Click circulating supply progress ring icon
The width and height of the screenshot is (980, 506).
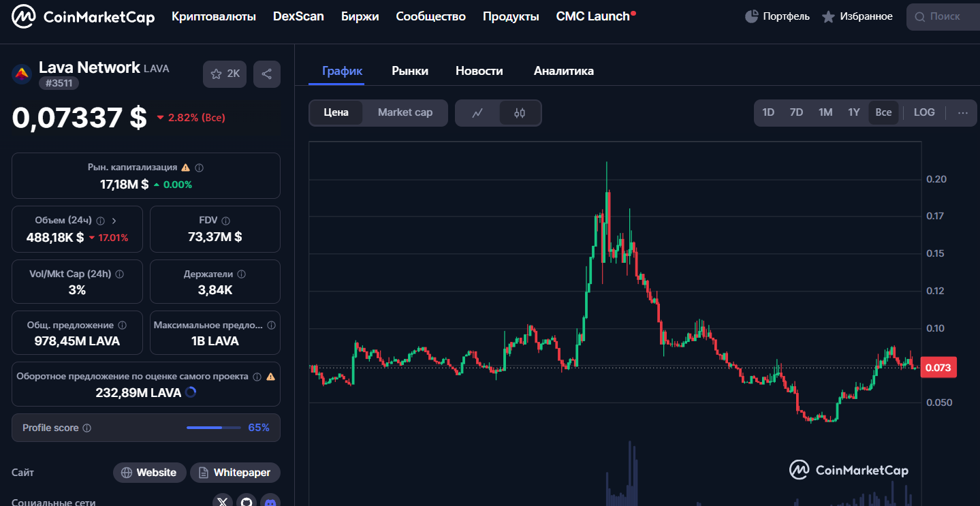[191, 392]
